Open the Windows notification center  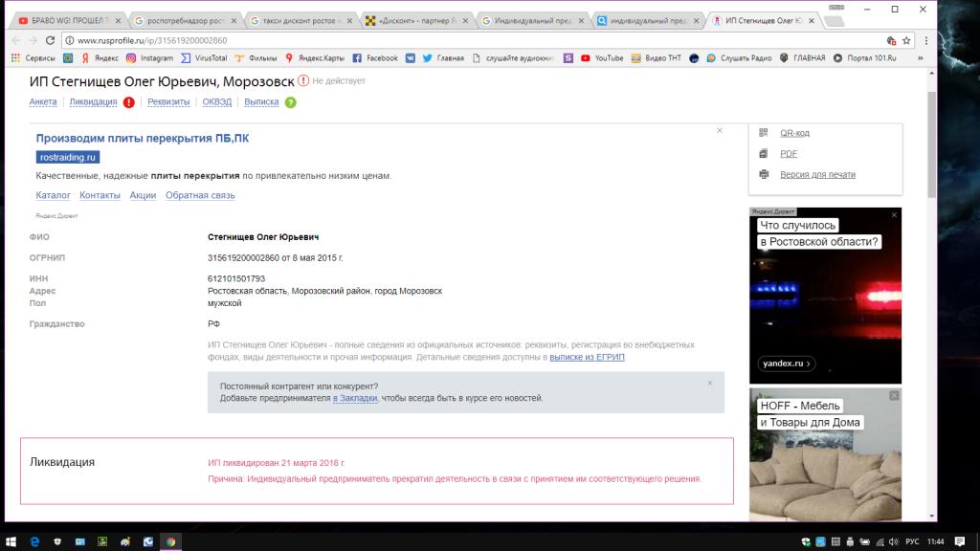[x=959, y=541]
